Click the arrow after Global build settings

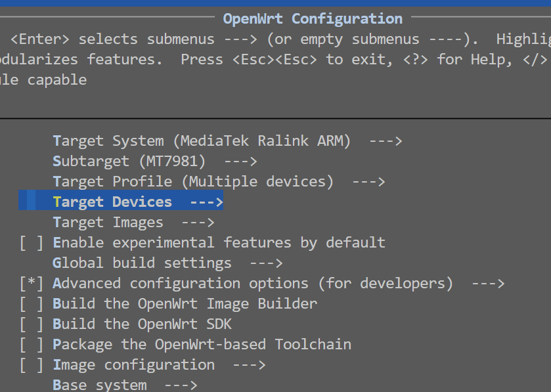click(267, 263)
